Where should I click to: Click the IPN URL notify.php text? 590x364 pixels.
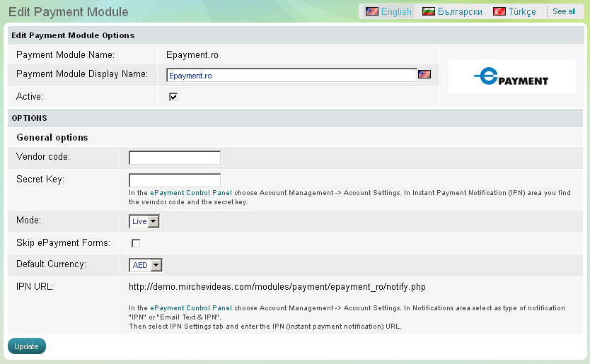[x=277, y=287]
